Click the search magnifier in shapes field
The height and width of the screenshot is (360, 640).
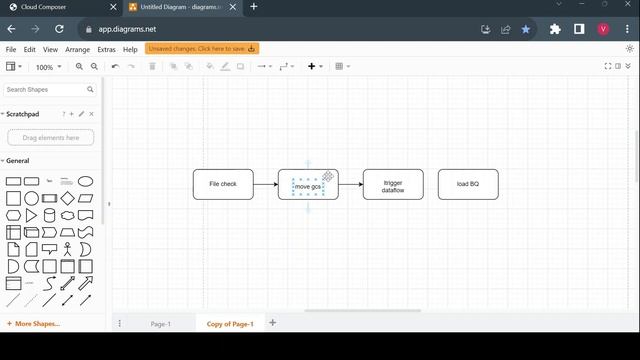(90, 89)
